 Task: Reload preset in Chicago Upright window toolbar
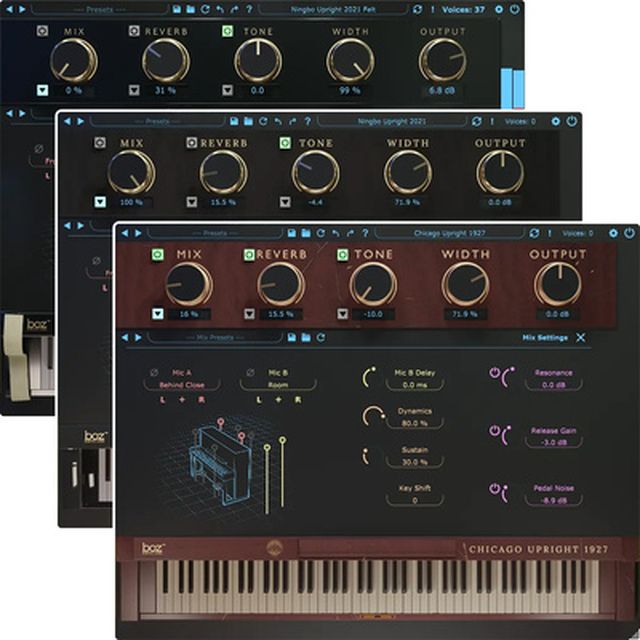[321, 233]
